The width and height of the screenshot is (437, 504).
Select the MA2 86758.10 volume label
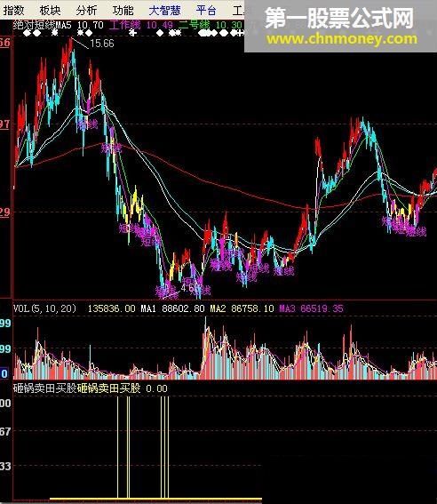tap(242, 308)
